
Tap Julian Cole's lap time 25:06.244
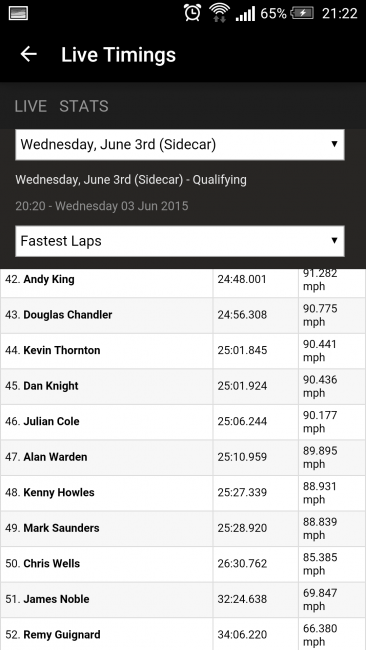point(242,422)
